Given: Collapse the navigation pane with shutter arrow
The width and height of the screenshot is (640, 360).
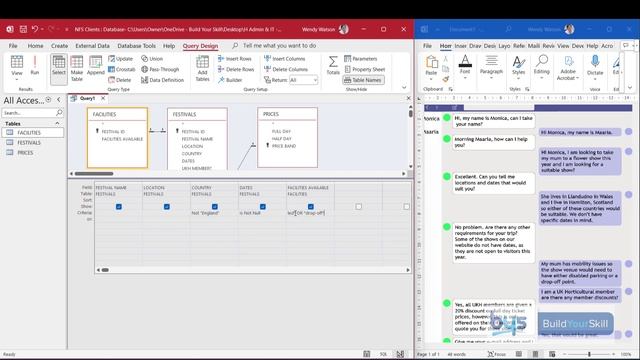Looking at the screenshot, I should click(x=59, y=100).
